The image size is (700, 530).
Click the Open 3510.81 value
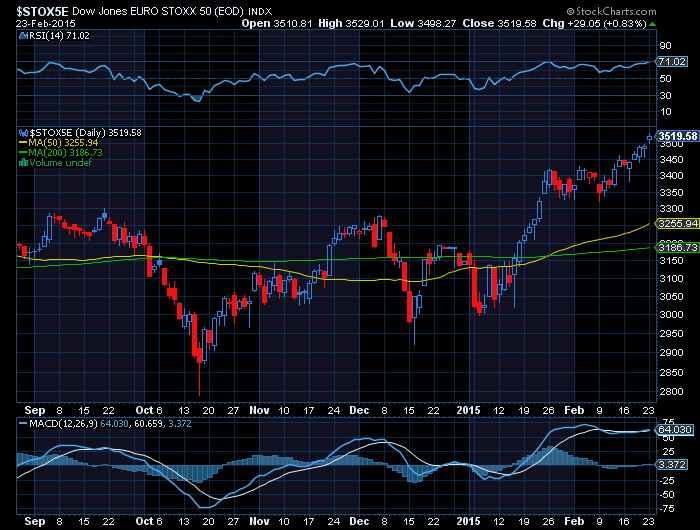pyautogui.click(x=276, y=23)
